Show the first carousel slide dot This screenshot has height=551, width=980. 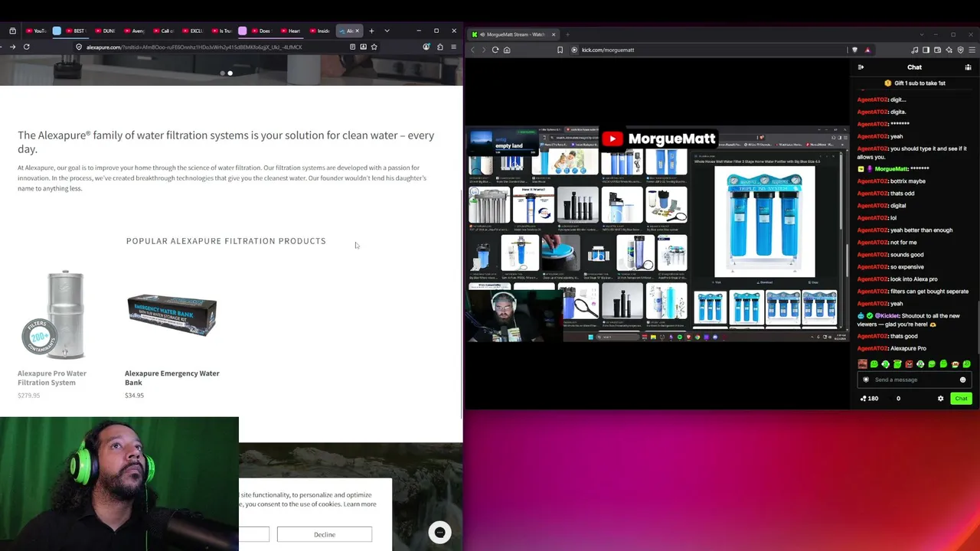tap(223, 73)
